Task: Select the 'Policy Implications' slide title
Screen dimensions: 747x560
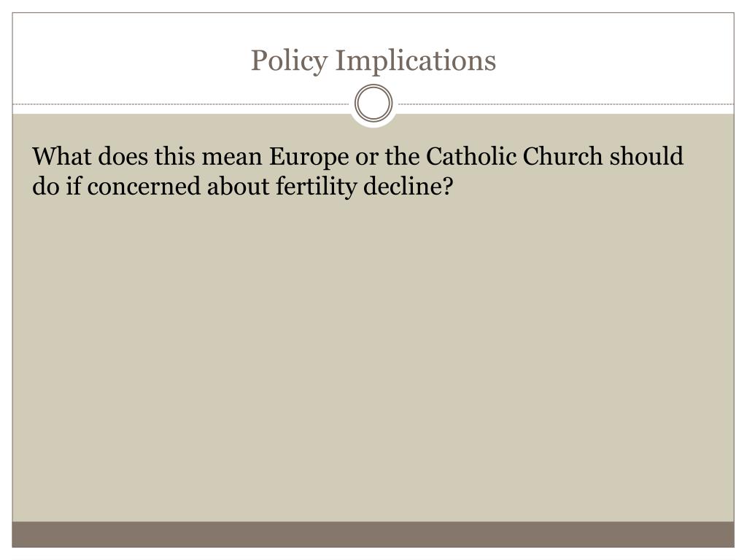Action: 373,61
